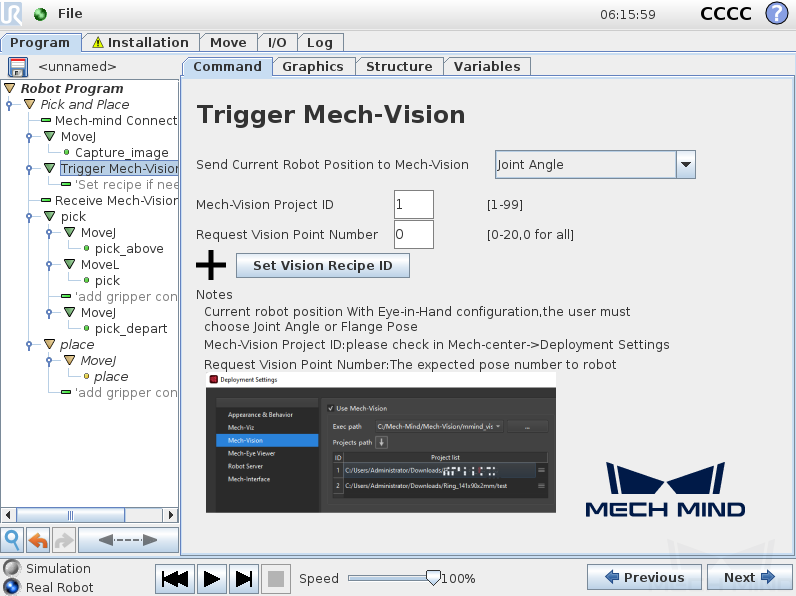Screen dimensions: 796x596
Task: Select the place waypoint under MoveJ
Action: click(111, 376)
